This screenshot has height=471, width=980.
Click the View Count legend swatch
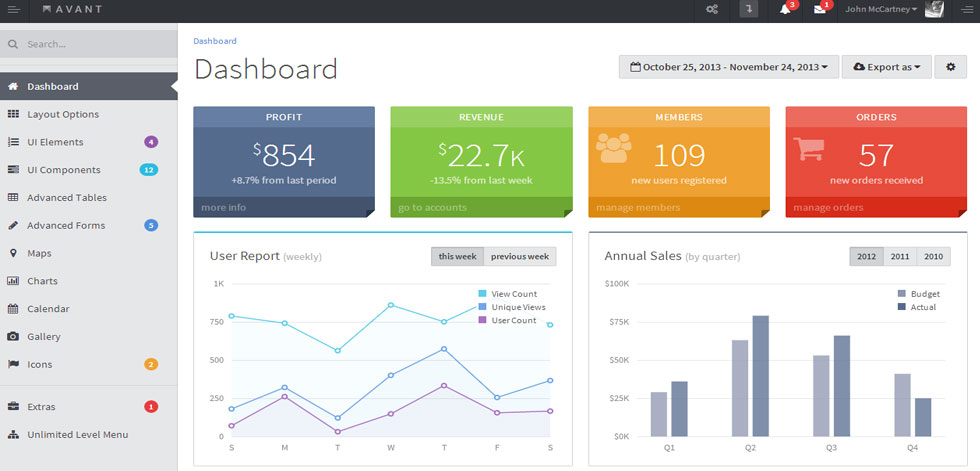[482, 294]
